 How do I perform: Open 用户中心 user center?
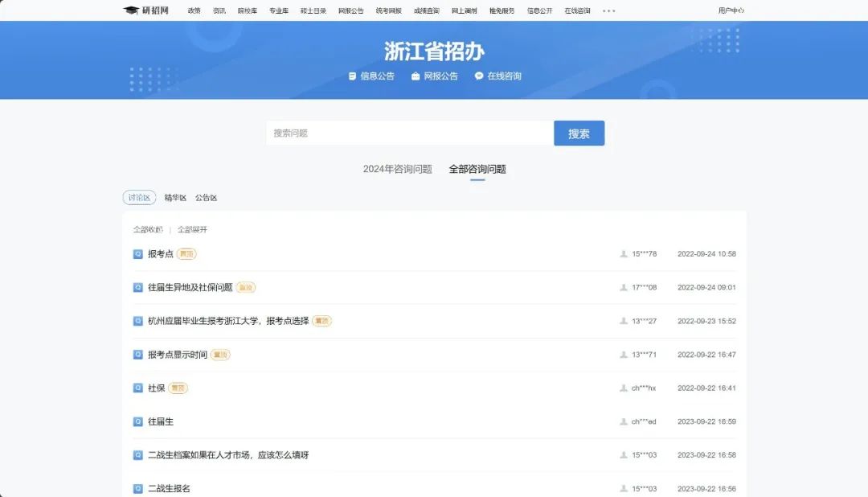click(731, 10)
